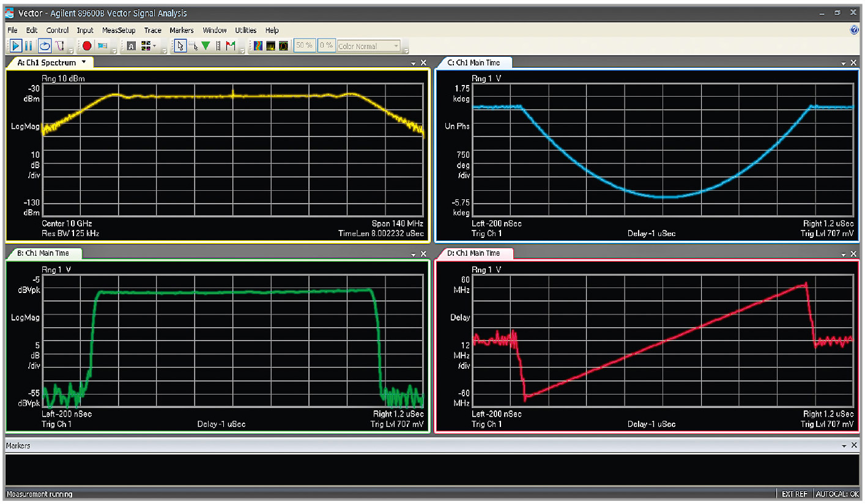The width and height of the screenshot is (865, 504).
Task: Pause the running measurement
Action: pos(29,46)
